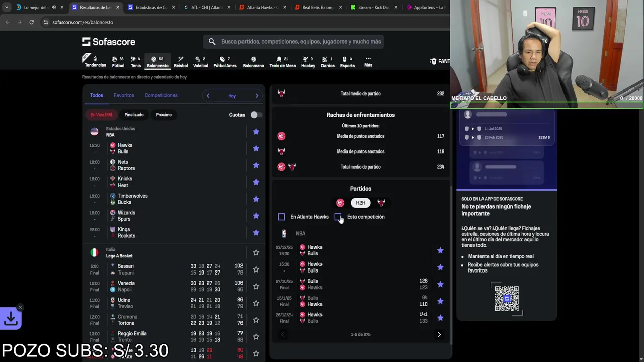Toggle star for 26/12/24 Hawks Bulls match
The width and height of the screenshot is (644, 362).
440,318
